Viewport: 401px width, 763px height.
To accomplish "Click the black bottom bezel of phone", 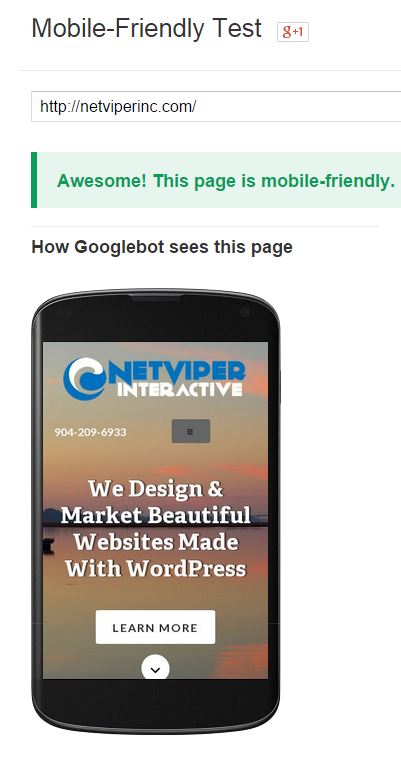I will click(x=155, y=701).
